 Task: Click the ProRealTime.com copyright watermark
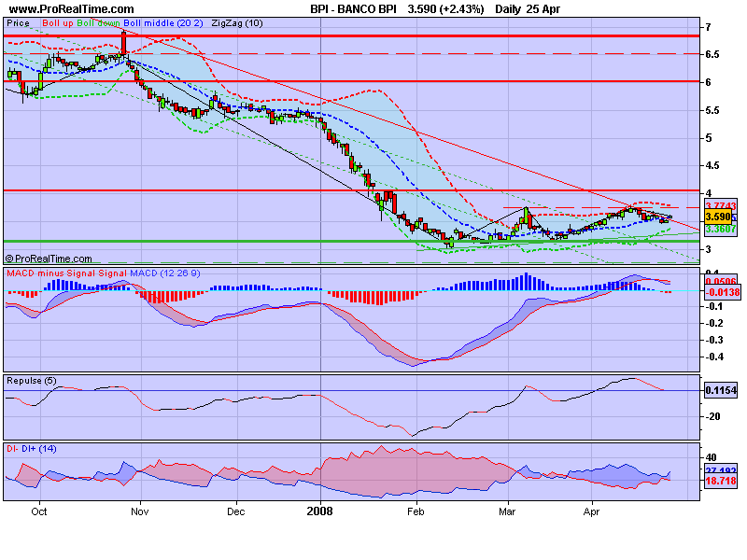point(49,259)
